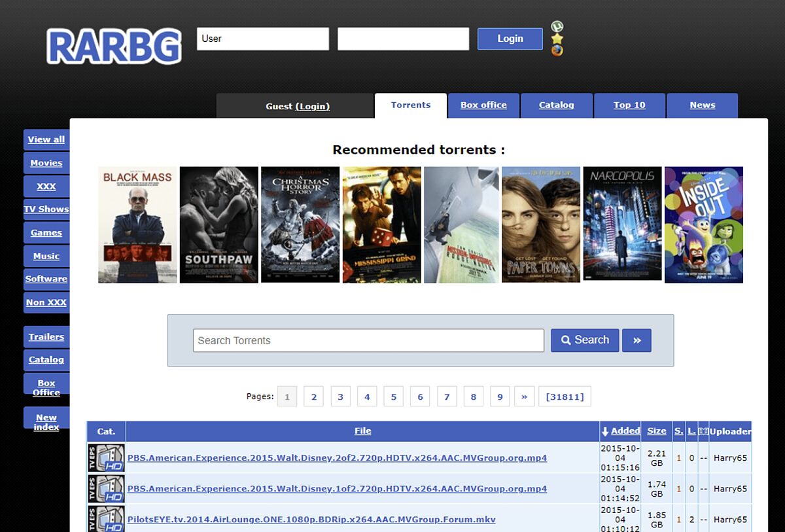Click the 2.21 GB size cell
This screenshot has height=532, width=785.
pos(657,458)
